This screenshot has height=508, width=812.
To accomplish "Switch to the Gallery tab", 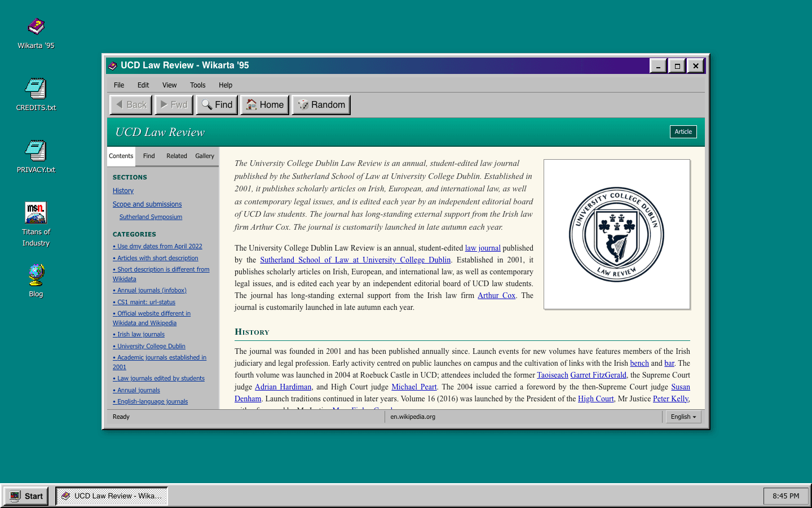I will coord(205,156).
